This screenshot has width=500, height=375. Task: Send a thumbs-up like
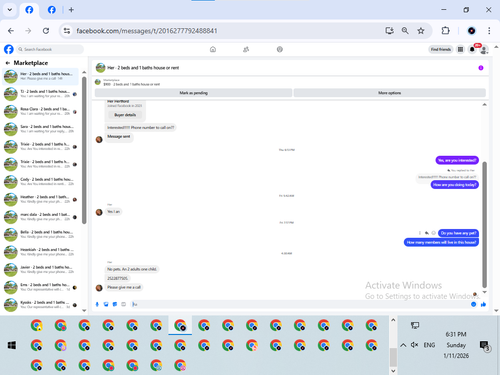click(483, 304)
